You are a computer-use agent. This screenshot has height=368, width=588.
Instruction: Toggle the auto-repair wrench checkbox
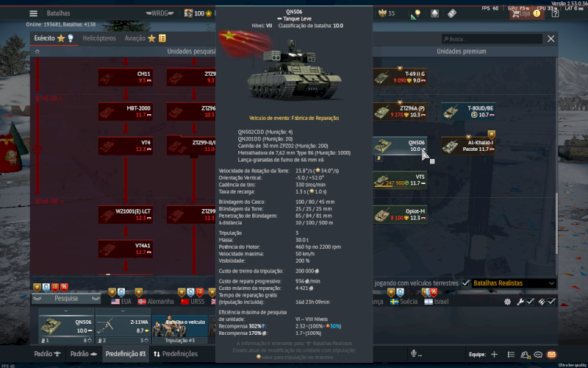[530, 302]
